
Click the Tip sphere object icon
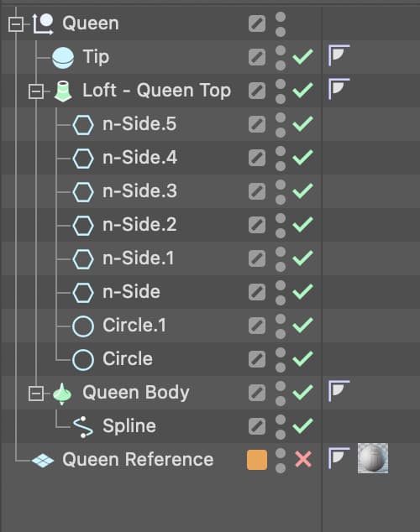(63, 57)
